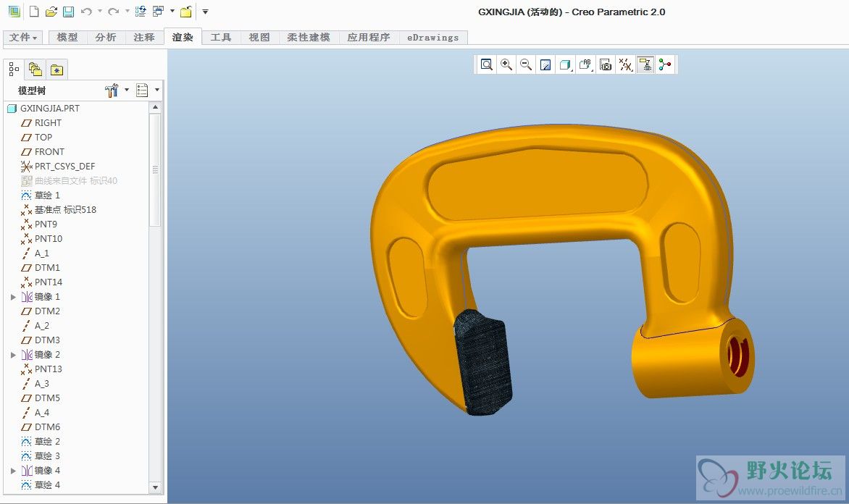
Task: Select the 基准点 标识518 feature
Action: click(59, 209)
